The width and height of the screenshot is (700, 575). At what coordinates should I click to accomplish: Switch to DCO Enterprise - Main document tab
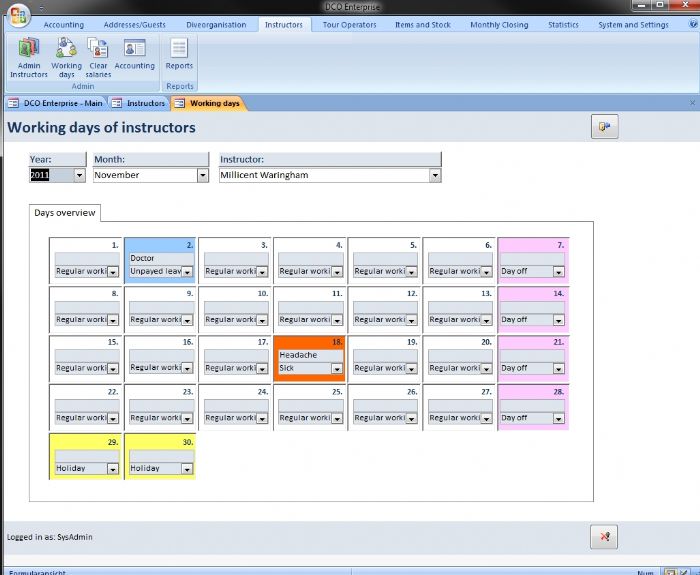(x=55, y=103)
